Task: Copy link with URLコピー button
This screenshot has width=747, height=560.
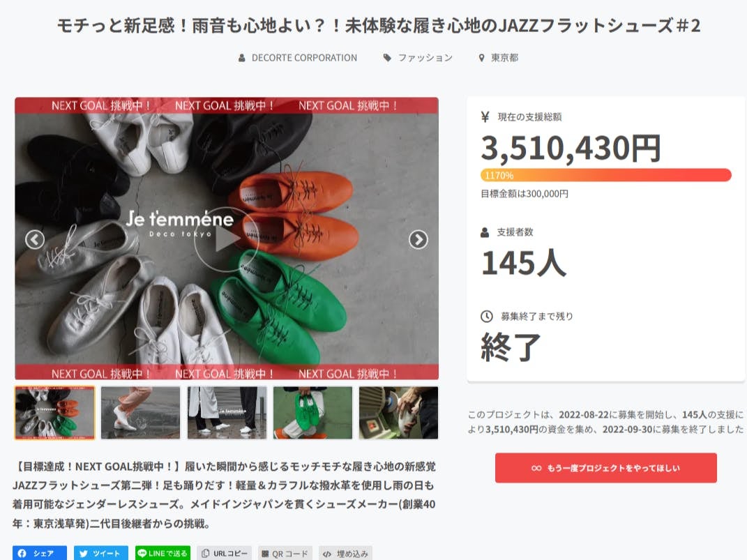Action: click(x=225, y=553)
